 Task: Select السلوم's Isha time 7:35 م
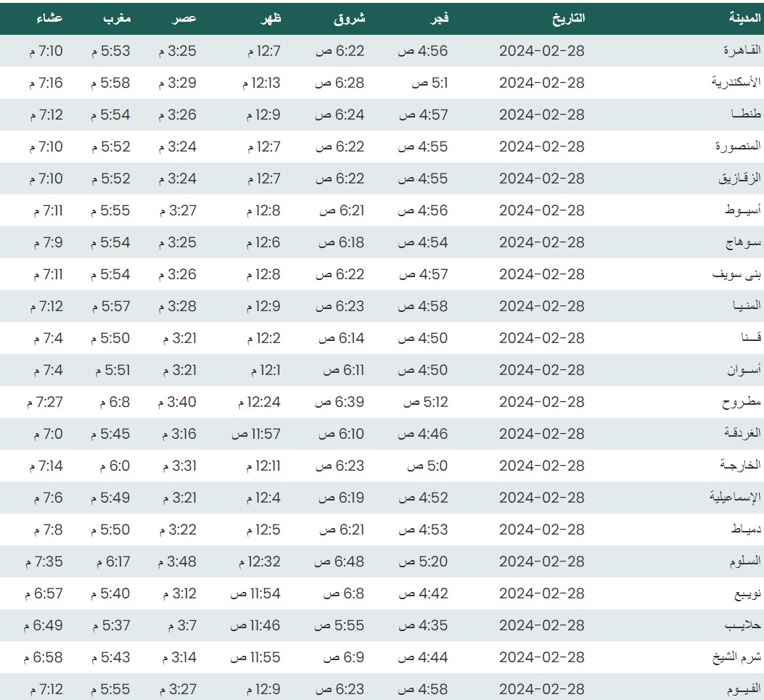pyautogui.click(x=44, y=561)
